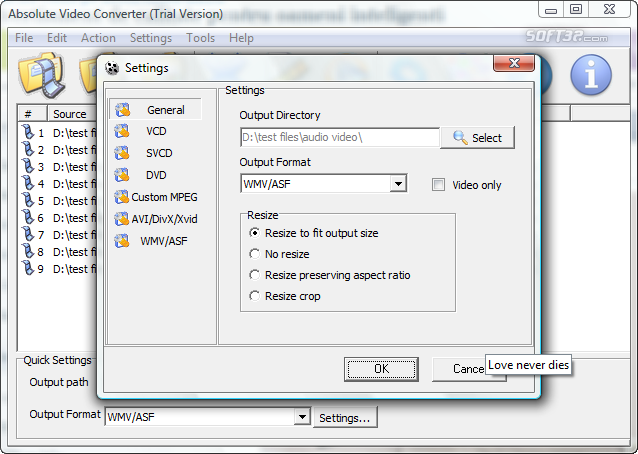Image resolution: width=638 pixels, height=454 pixels.
Task: Click the Select directory button
Action: pos(478,138)
